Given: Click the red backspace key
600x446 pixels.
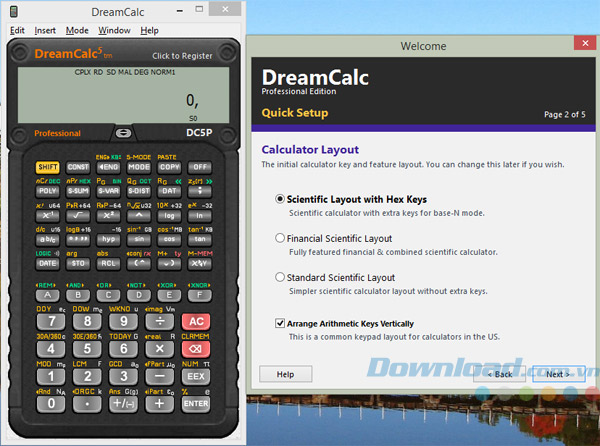Looking at the screenshot, I should 196,349.
